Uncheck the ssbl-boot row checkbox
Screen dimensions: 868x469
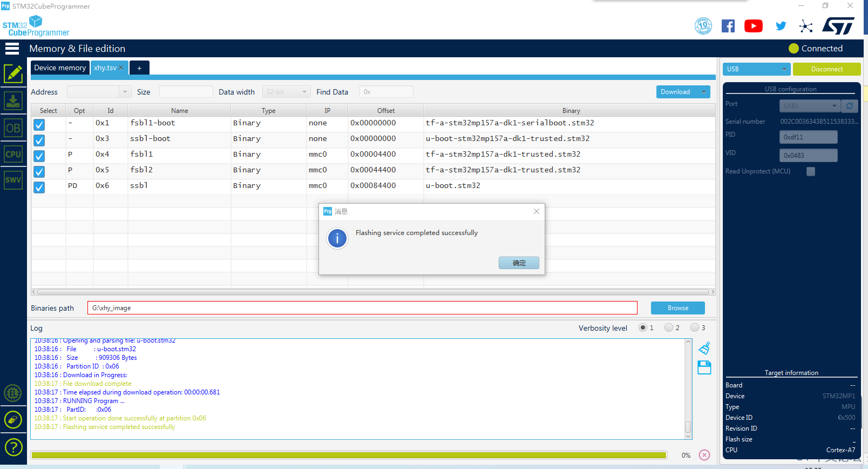[x=39, y=140]
